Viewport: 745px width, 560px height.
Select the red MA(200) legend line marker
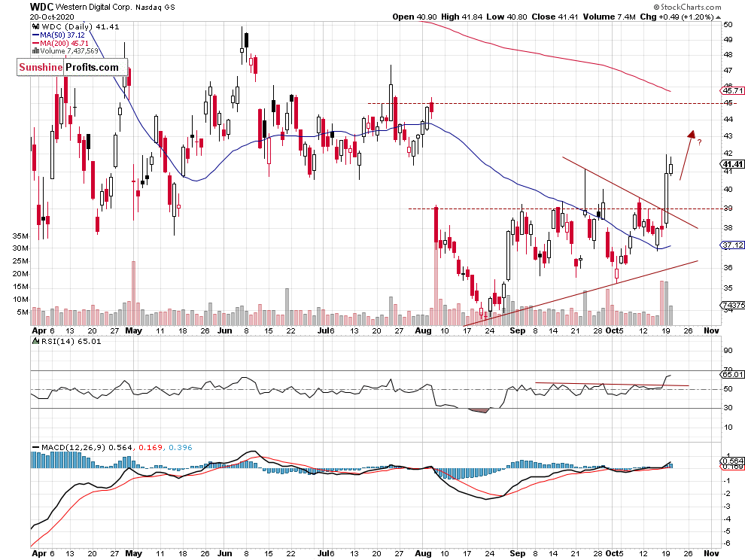click(x=35, y=43)
